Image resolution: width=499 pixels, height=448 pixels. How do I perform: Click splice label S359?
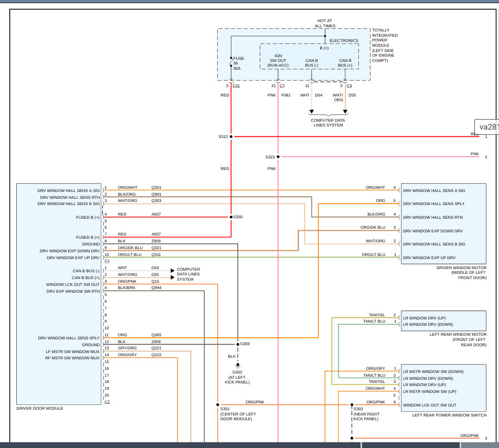(x=245, y=344)
